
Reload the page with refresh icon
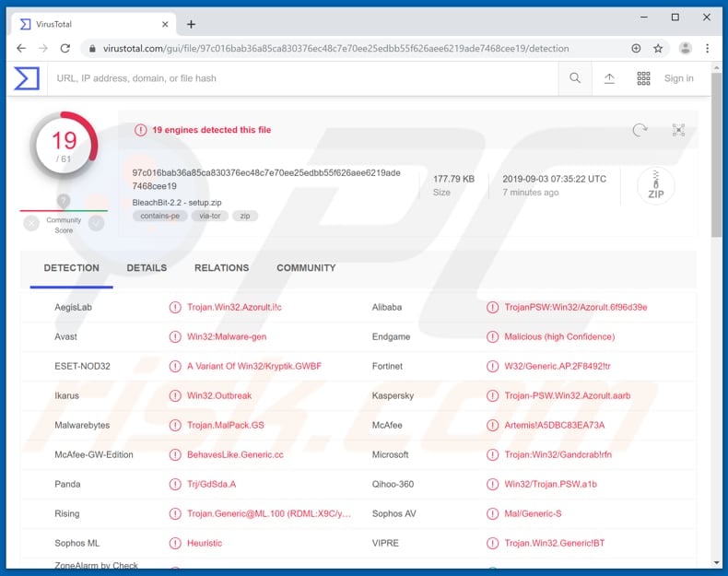coord(65,48)
